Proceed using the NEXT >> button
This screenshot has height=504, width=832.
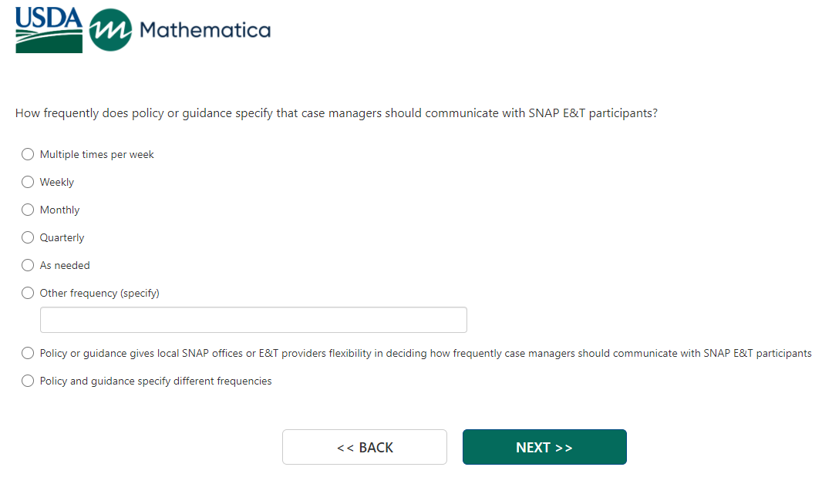544,447
